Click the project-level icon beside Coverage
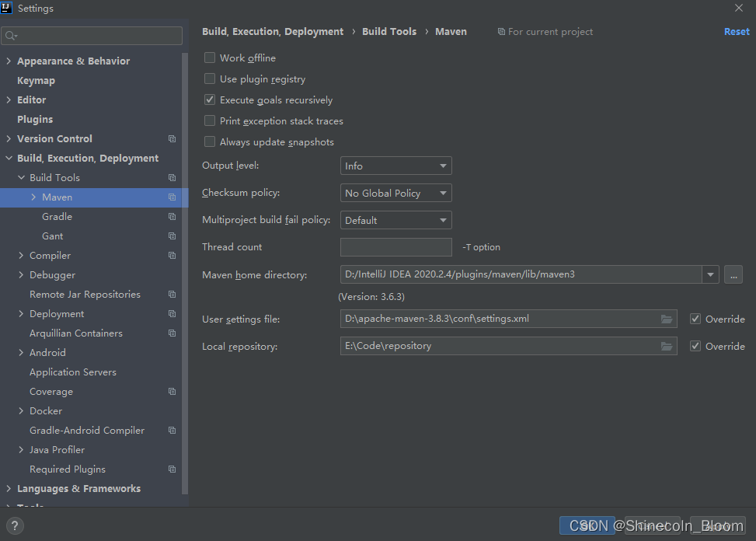This screenshot has height=541, width=756. tap(172, 392)
